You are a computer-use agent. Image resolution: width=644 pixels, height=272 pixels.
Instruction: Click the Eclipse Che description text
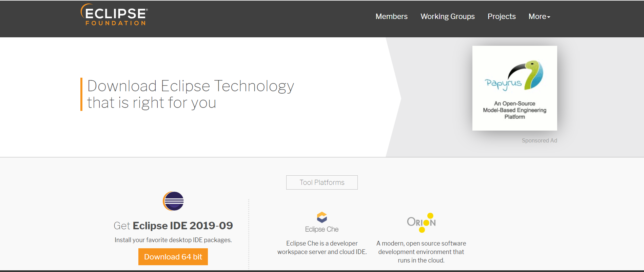pyautogui.click(x=322, y=248)
